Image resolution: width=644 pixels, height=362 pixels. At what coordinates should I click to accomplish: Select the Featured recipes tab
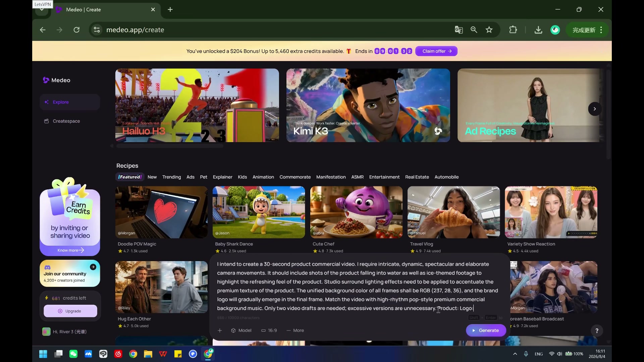tap(130, 177)
